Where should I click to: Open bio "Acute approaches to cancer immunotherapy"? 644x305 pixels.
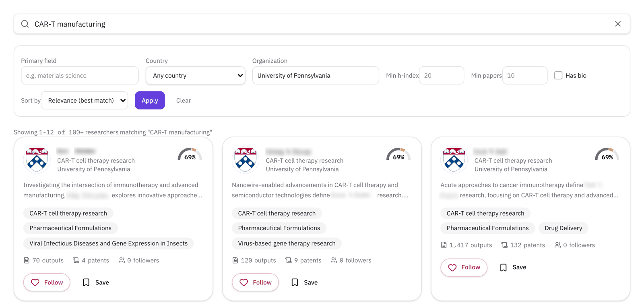(x=529, y=190)
